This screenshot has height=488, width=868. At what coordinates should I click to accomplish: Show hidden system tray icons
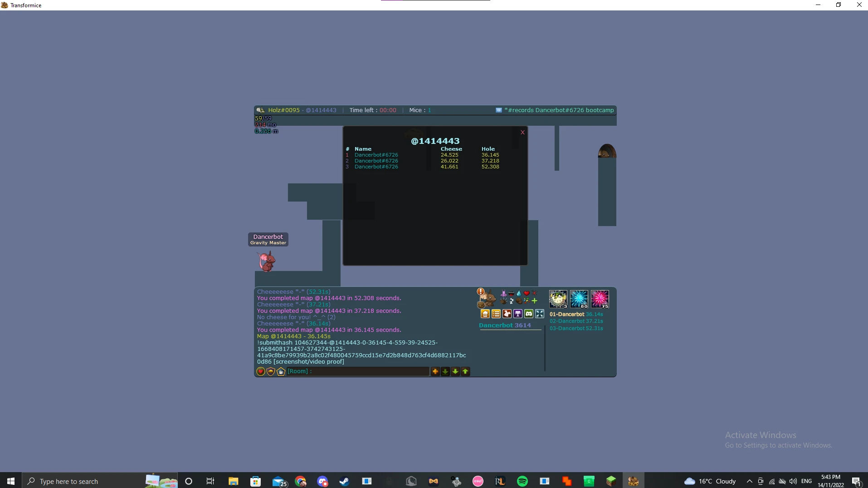click(749, 481)
